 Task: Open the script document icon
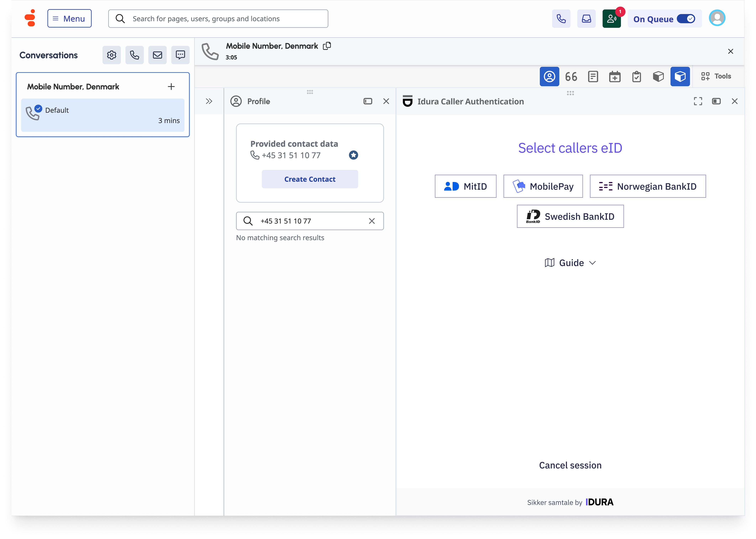593,77
